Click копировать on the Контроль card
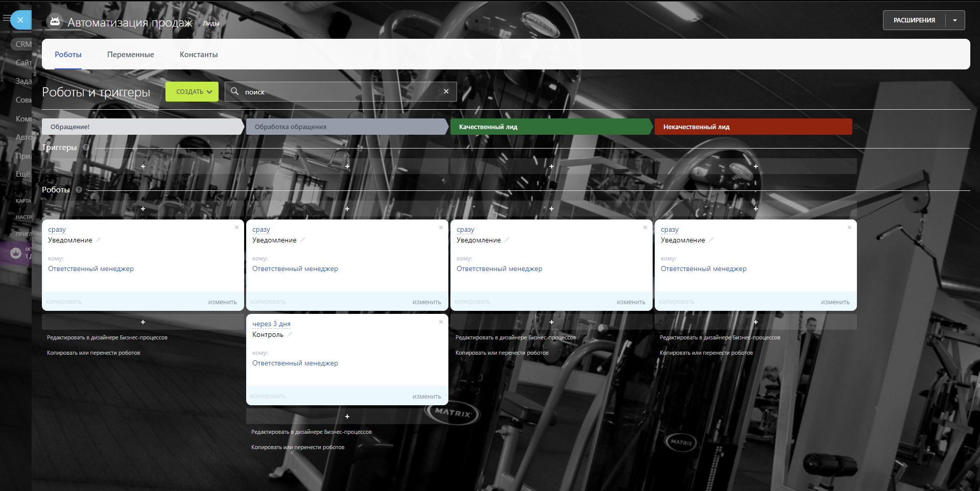Image resolution: width=980 pixels, height=491 pixels. 268,396
